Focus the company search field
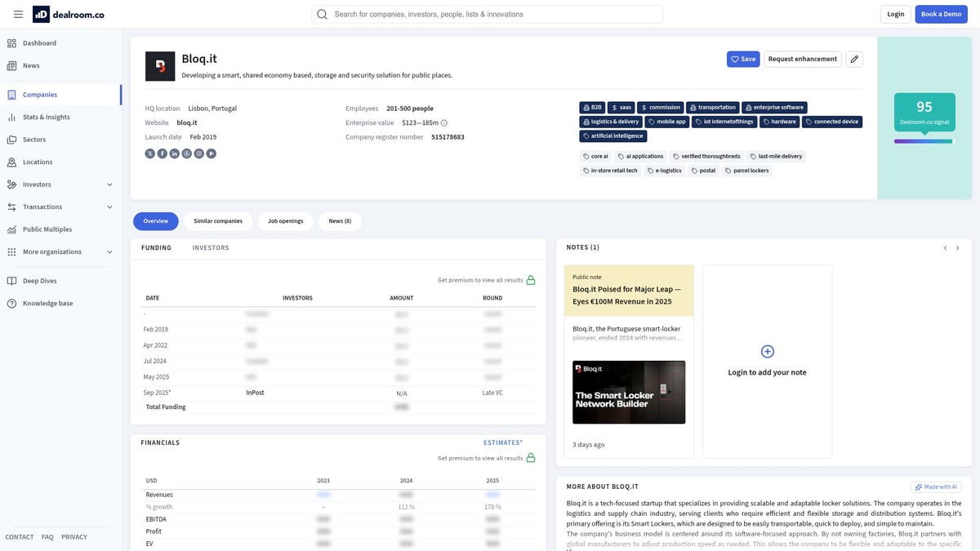Viewport: 980px width, 551px height. click(x=487, y=14)
